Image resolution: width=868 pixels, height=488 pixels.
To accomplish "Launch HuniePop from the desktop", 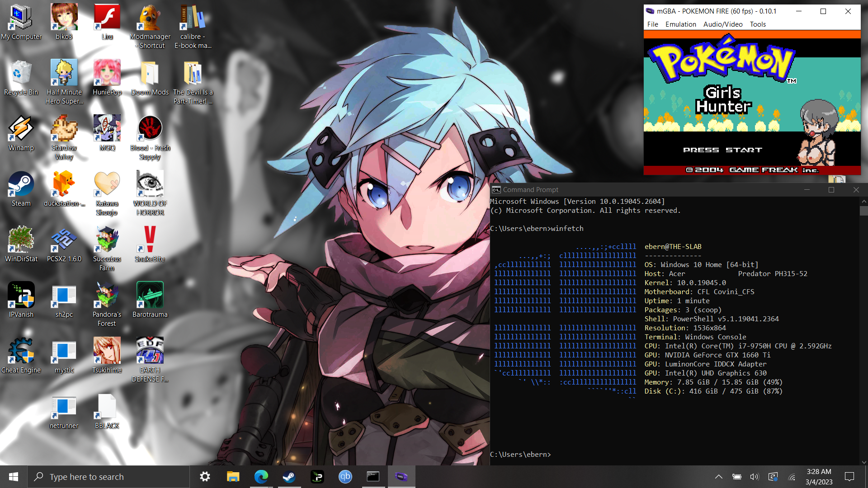I will click(107, 77).
